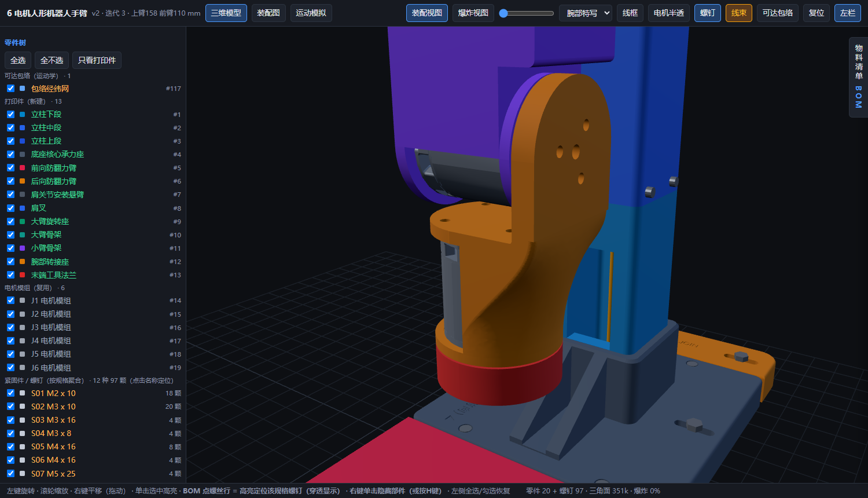Viewport: 868px width, 498px height.
Task: Switch to the 运动模拟 tab
Action: [x=311, y=13]
